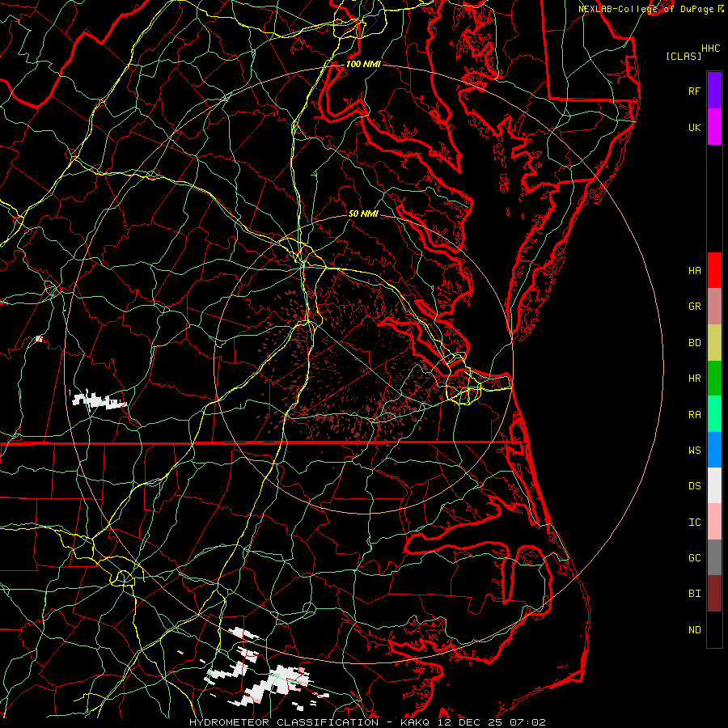Select the GC legend label
The width and height of the screenshot is (728, 728).
click(694, 558)
